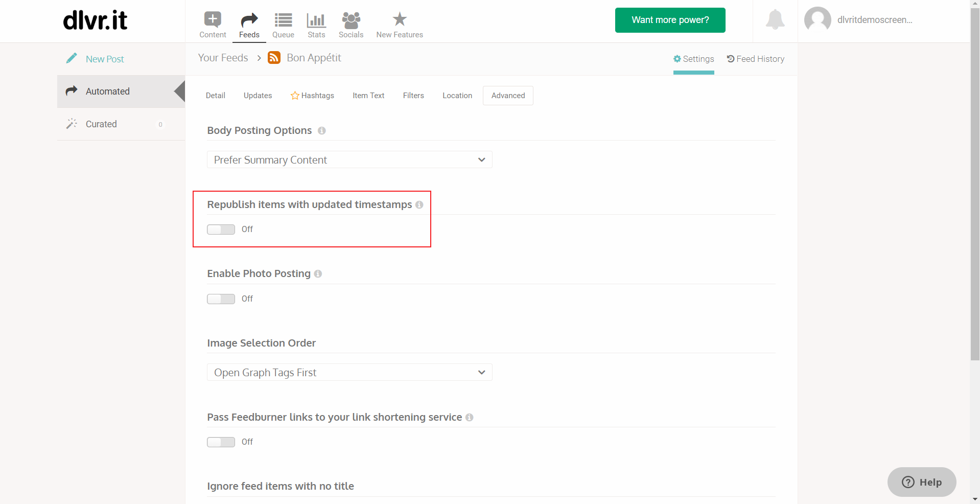Show info for Body Posting Options
The image size is (980, 504).
322,131
